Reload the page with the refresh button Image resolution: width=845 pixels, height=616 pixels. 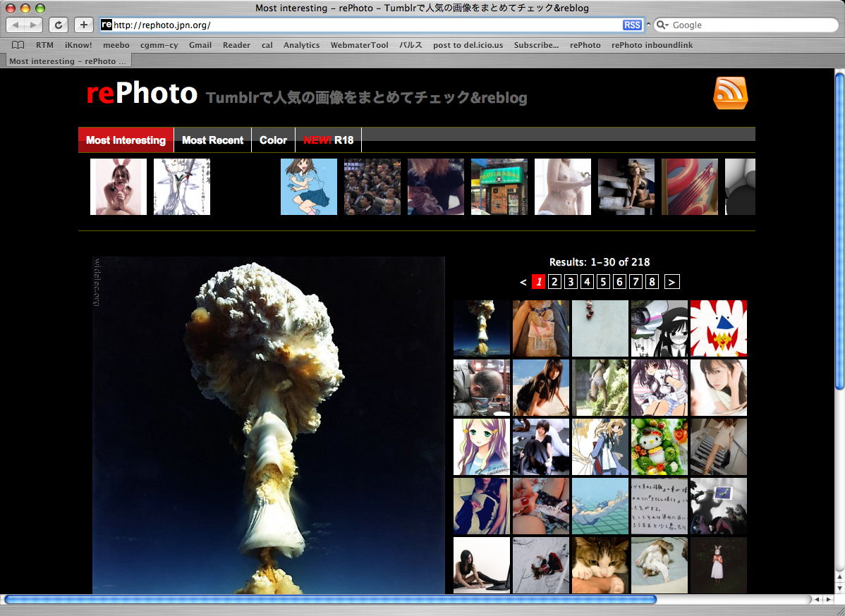coord(59,25)
